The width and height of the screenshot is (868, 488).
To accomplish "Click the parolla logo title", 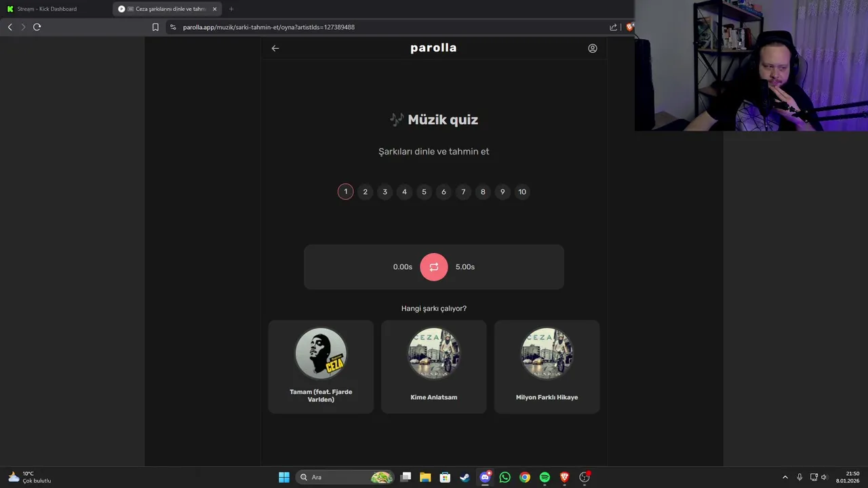I will 433,48.
